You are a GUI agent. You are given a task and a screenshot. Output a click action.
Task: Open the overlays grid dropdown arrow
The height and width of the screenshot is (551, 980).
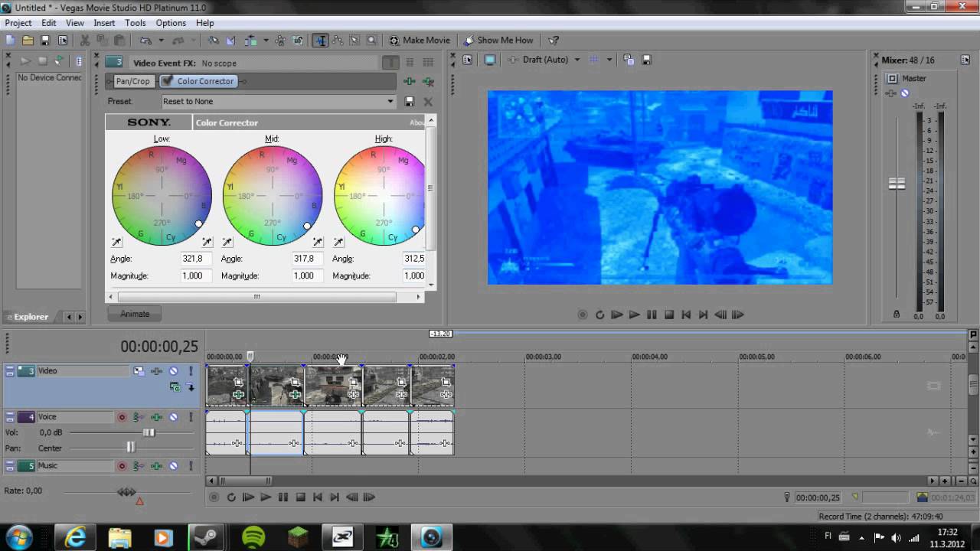coord(609,60)
